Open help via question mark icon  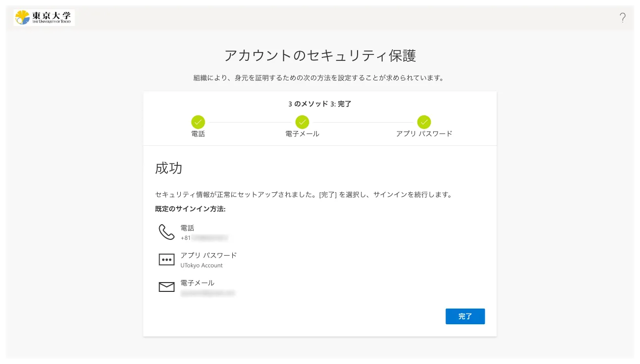coord(622,18)
